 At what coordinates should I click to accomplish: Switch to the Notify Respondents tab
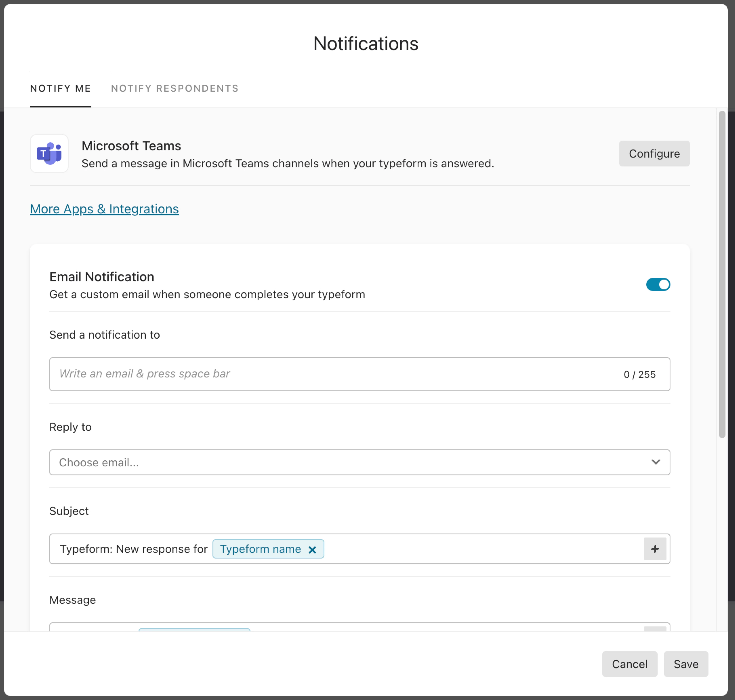coord(174,88)
